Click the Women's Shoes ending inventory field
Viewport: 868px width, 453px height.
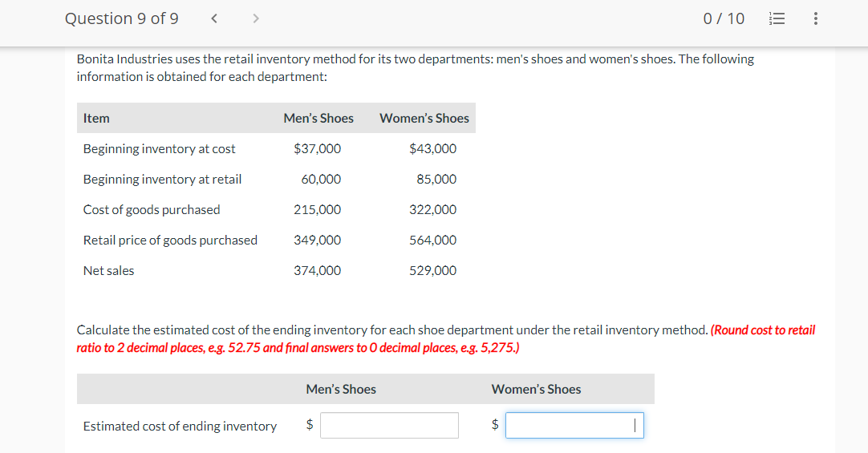click(x=574, y=426)
